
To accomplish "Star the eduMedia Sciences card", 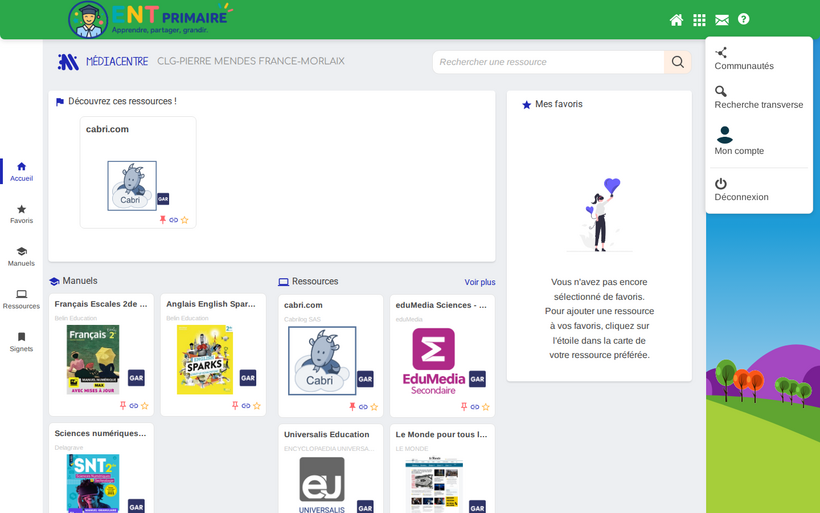I will [486, 407].
